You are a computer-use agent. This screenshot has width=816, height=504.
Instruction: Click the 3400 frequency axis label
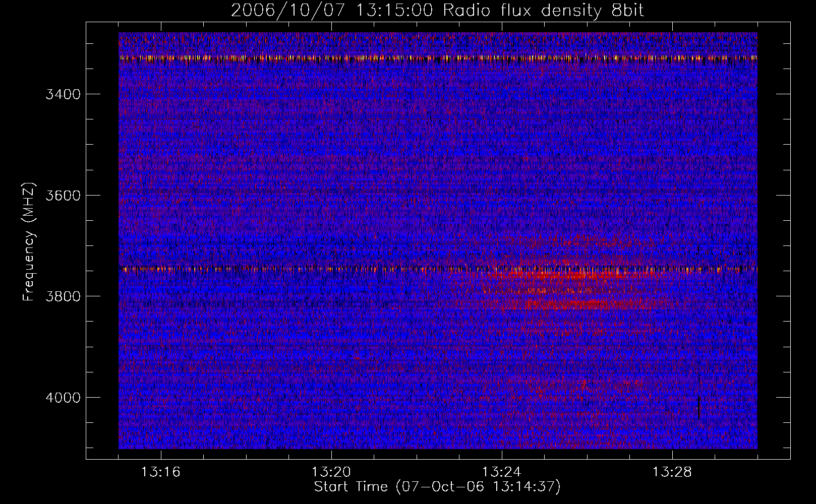(63, 94)
